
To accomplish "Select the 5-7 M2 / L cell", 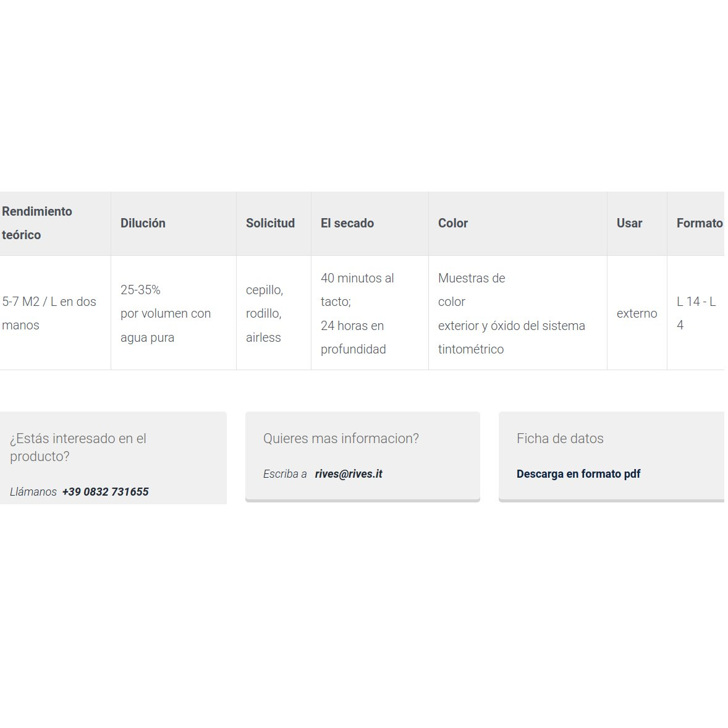I will point(55,313).
